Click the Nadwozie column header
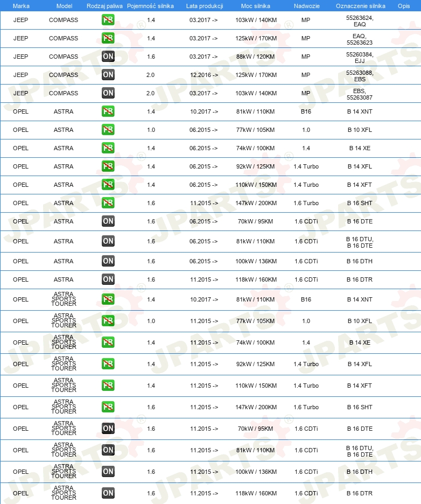The width and height of the screenshot is (421, 504). 306,6
